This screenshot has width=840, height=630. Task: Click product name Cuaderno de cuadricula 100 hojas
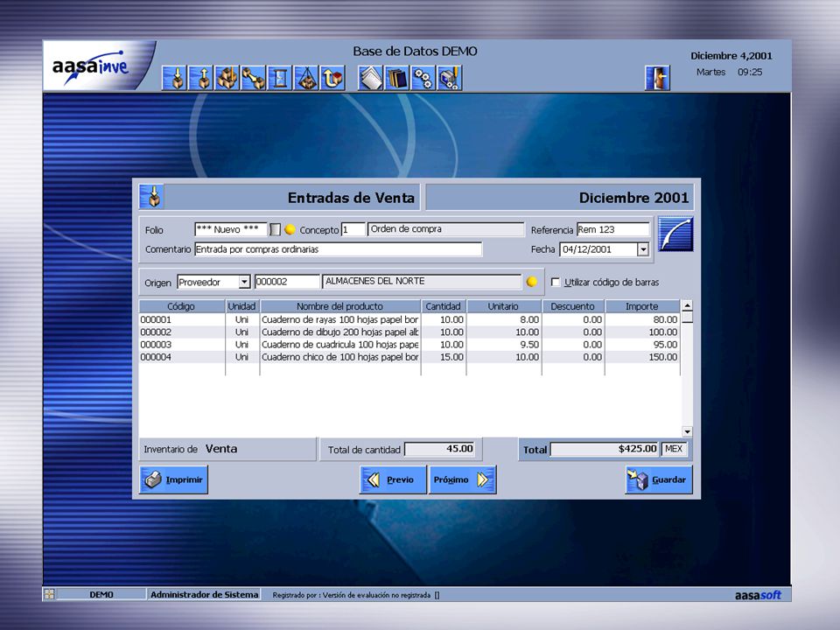coord(340,345)
